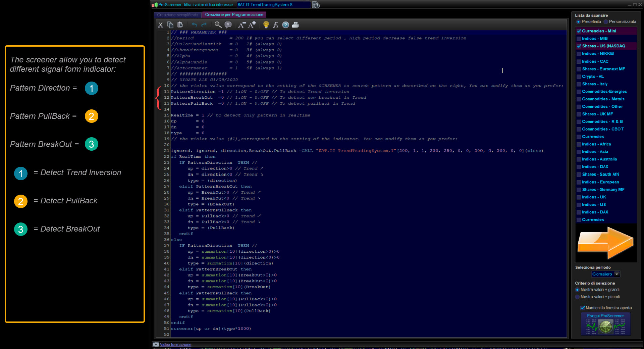Image resolution: width=644 pixels, height=349 pixels.
Task: Check Crypto - AL list
Action: 579,77
